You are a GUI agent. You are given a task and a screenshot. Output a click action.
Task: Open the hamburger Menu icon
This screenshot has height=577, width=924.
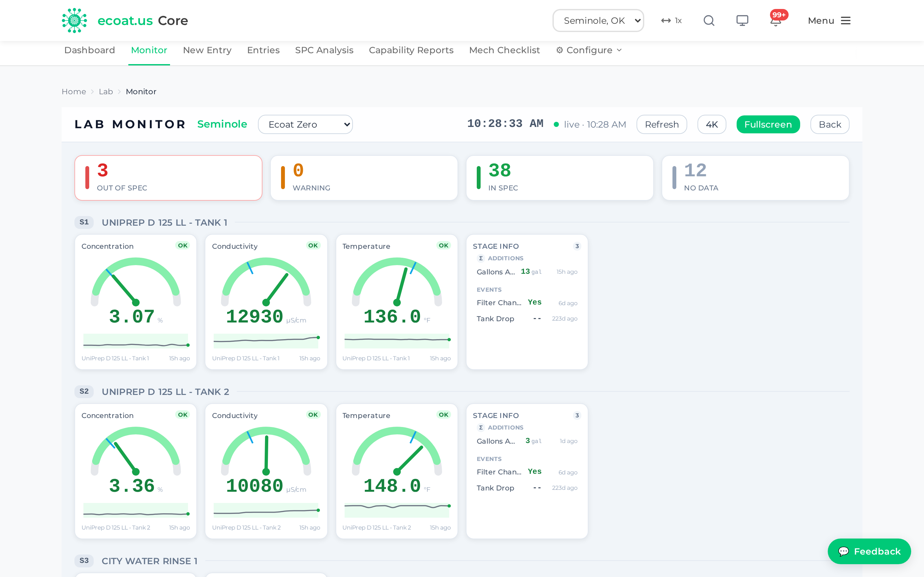tap(846, 21)
